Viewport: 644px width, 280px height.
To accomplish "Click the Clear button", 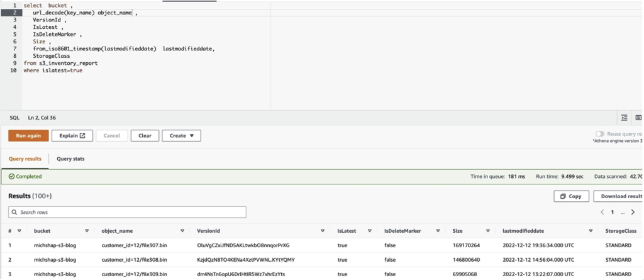I will (145, 136).
